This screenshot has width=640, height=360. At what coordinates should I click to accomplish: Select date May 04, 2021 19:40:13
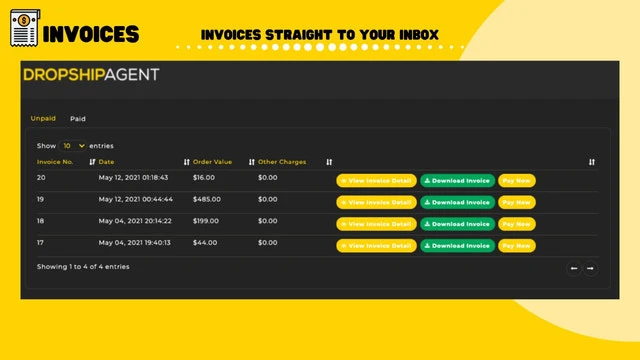click(134, 242)
